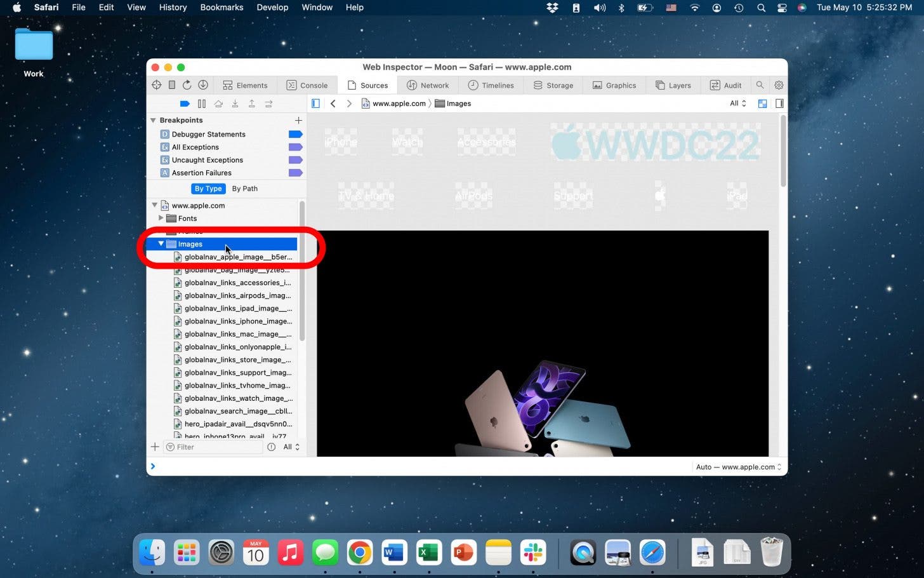Screen dimensions: 924x578
Task: Collapse the Breakpoints section
Action: (153, 120)
